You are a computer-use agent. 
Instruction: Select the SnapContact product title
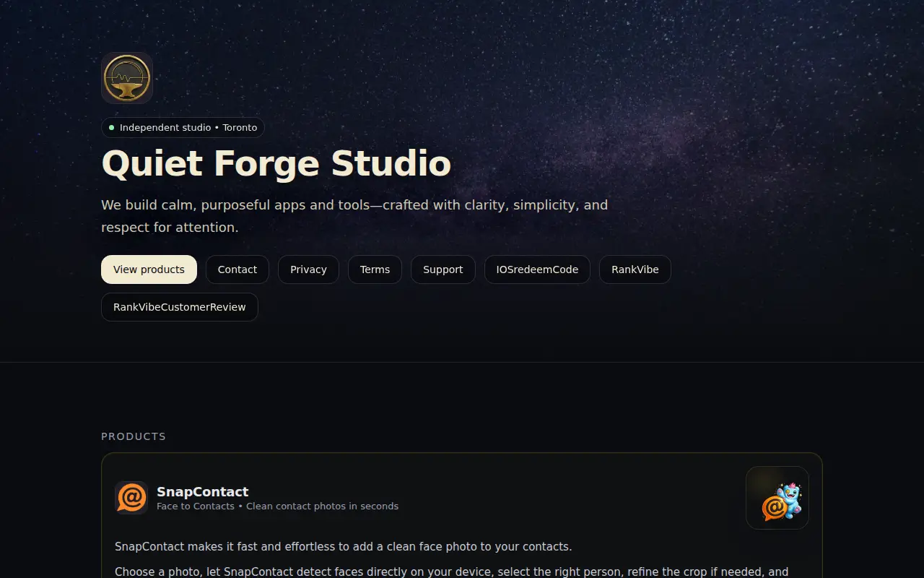tap(203, 491)
